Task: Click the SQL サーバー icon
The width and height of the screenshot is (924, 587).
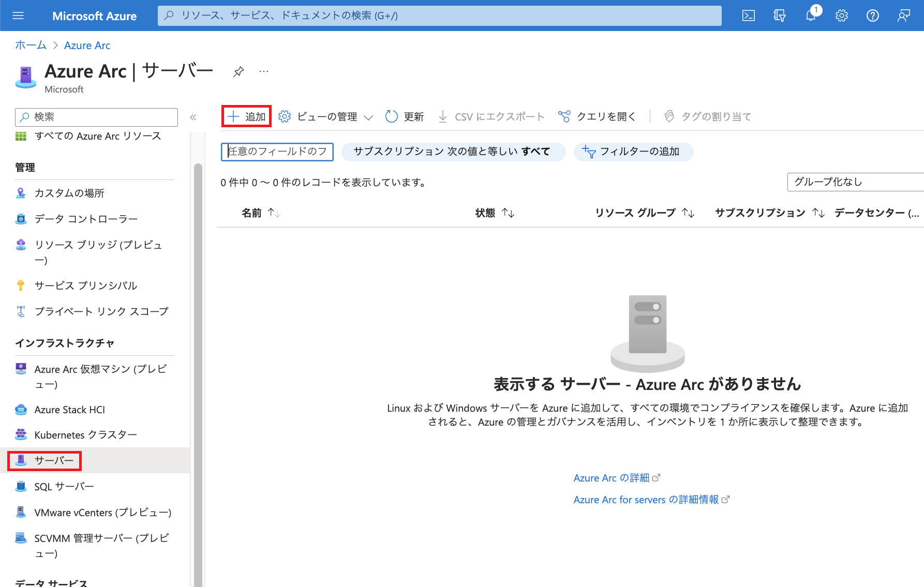Action: coord(21,486)
